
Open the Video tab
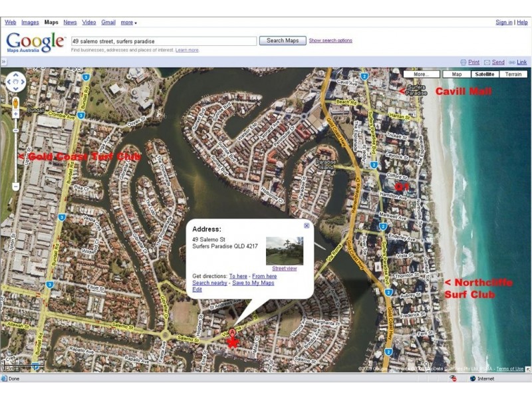click(89, 23)
